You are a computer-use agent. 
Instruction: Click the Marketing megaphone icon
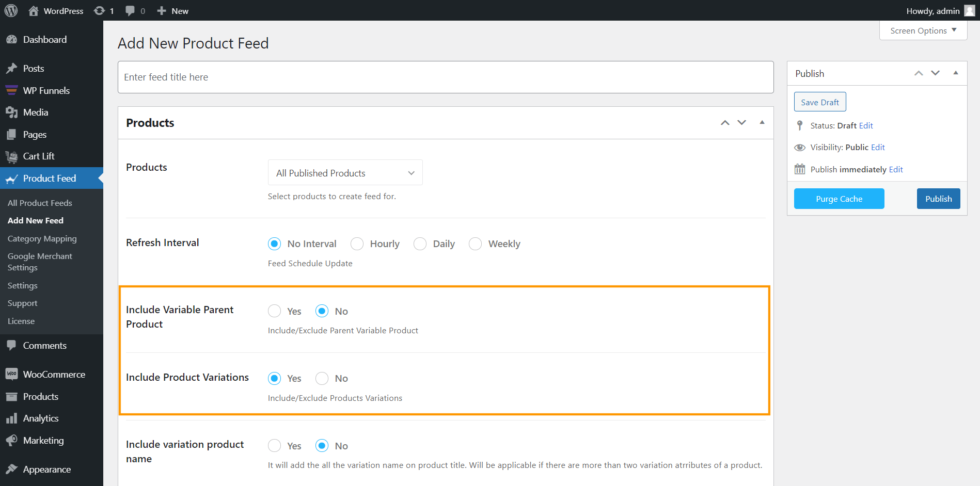tap(12, 441)
